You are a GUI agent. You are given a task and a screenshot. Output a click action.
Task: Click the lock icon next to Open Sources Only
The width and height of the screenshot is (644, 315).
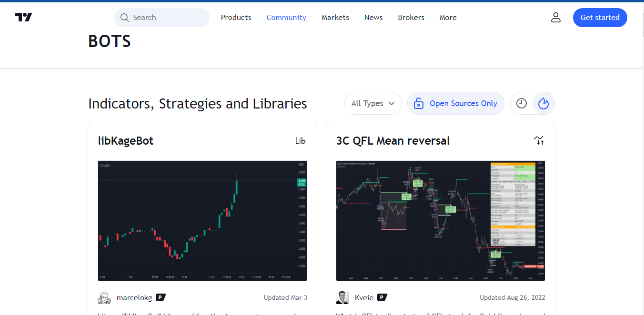pyautogui.click(x=418, y=103)
